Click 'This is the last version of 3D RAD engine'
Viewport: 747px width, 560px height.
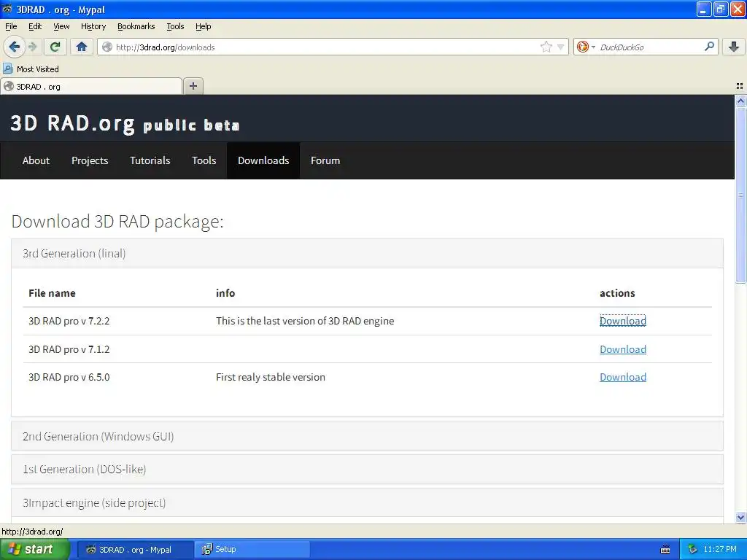(x=305, y=321)
